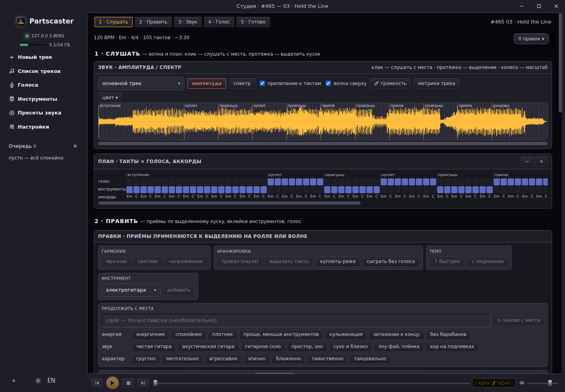Screen dimensions: 565x392
Task: Switch waveform view to амплитуда
Action: (x=207, y=83)
